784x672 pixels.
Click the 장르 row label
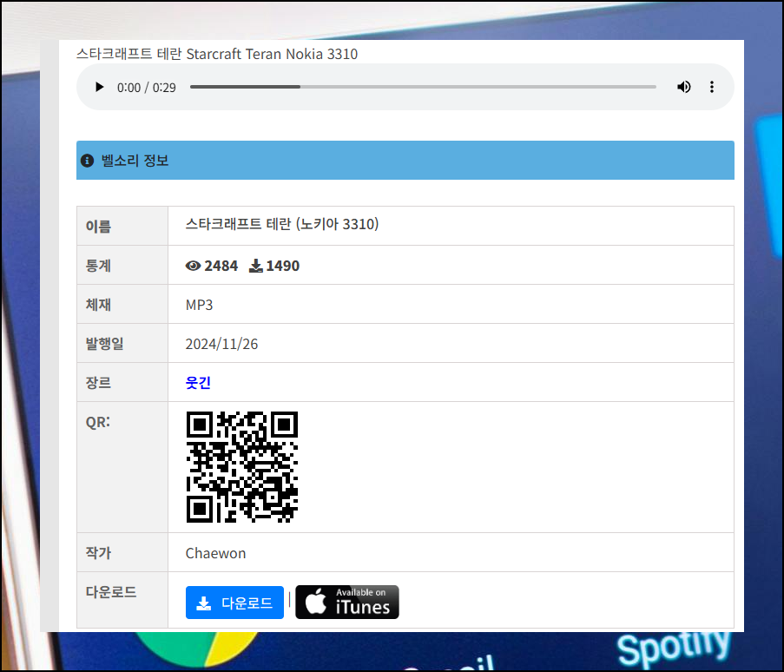(98, 383)
